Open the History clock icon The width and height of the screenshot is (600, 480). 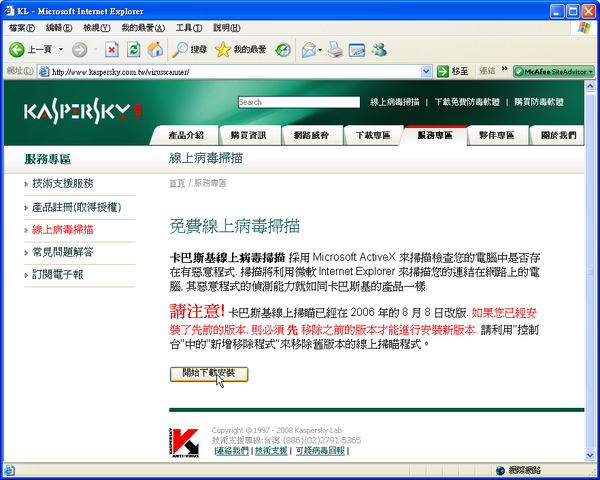(283, 50)
